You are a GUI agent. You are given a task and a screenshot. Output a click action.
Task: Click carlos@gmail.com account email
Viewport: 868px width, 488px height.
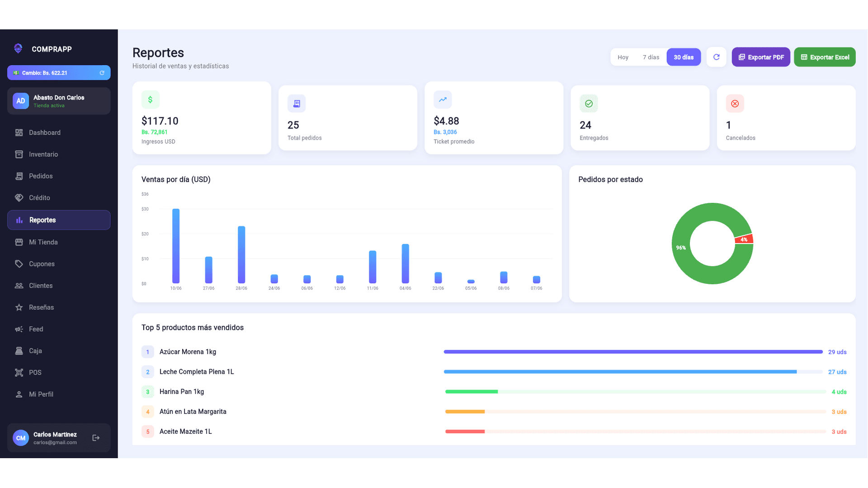[55, 442]
